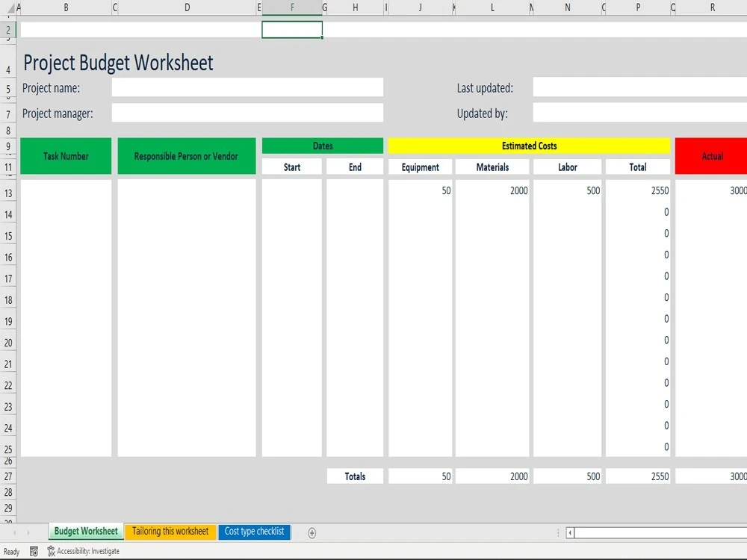Screen dimensions: 747x560
Task: Click the Totals label cell
Action: [355, 476]
